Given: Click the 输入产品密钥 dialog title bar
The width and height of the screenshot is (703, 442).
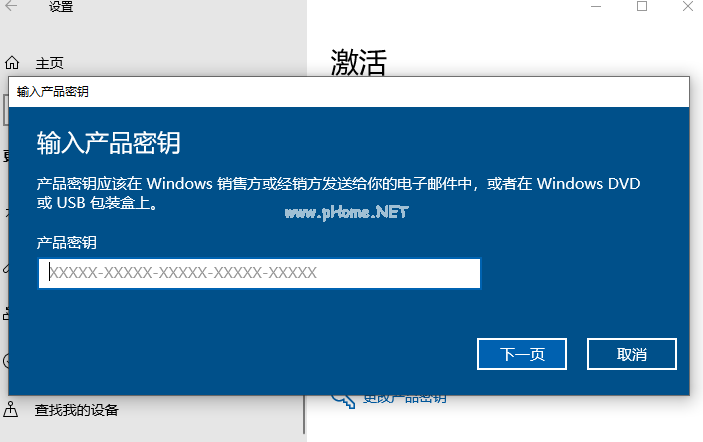Looking at the screenshot, I should pyautogui.click(x=349, y=92).
